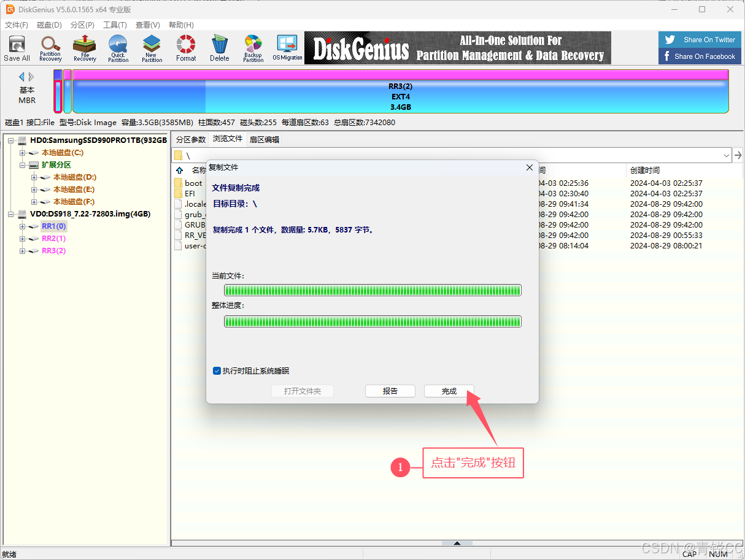The image size is (745, 560).
Task: Open the 工具(T) menu
Action: tap(115, 25)
